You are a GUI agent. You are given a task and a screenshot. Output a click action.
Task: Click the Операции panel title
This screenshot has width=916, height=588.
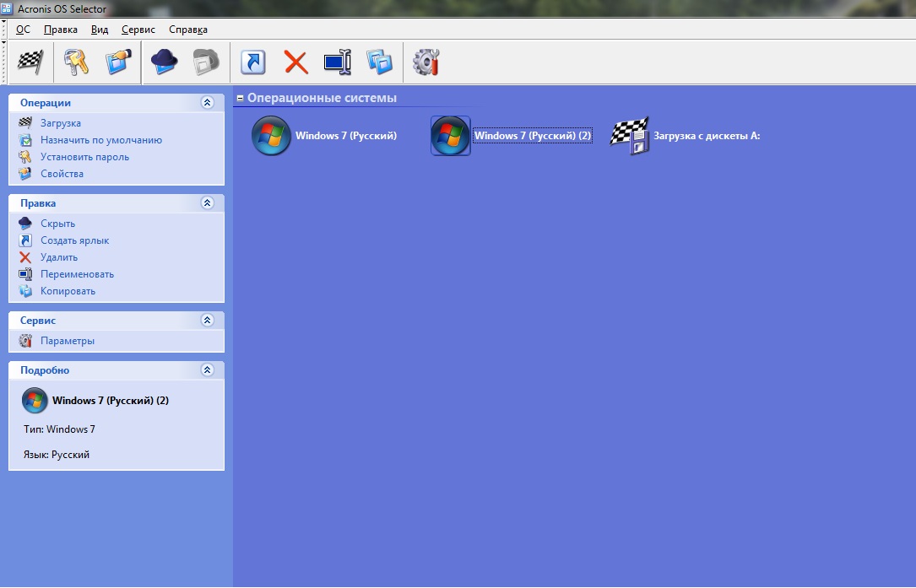coord(46,103)
